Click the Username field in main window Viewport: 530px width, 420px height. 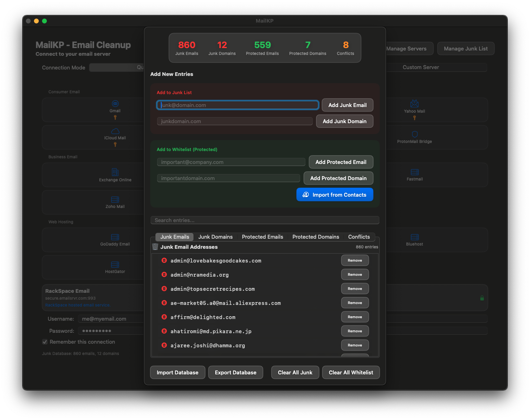111,319
